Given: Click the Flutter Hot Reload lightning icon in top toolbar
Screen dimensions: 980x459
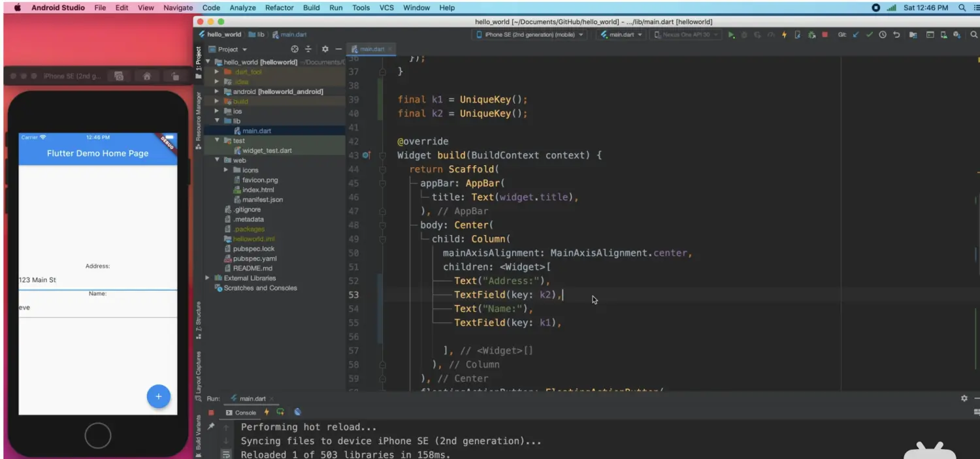Looking at the screenshot, I should [784, 35].
